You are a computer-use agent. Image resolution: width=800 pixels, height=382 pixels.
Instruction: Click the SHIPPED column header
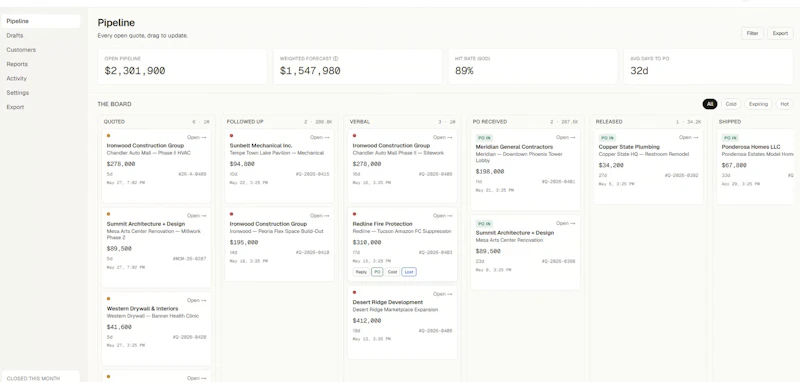tap(730, 122)
